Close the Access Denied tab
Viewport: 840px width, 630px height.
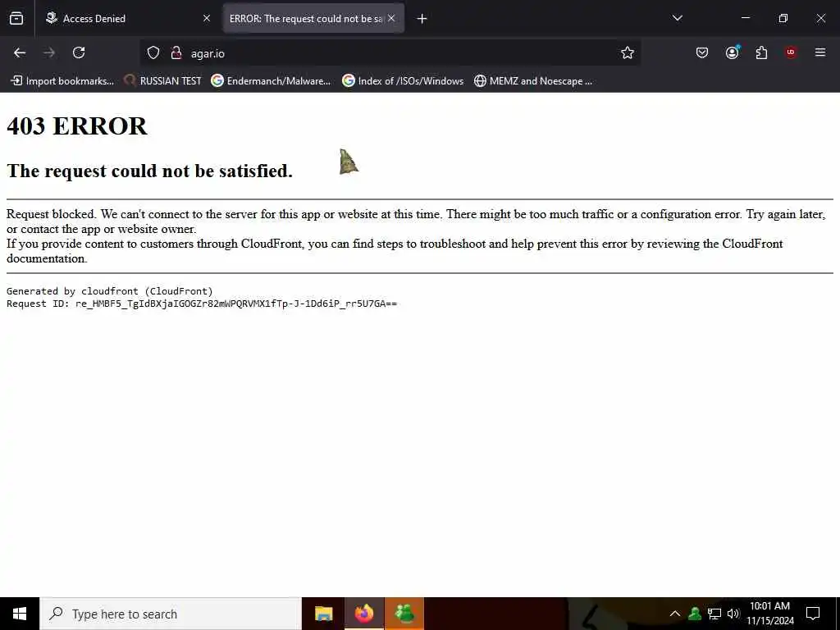coord(207,18)
